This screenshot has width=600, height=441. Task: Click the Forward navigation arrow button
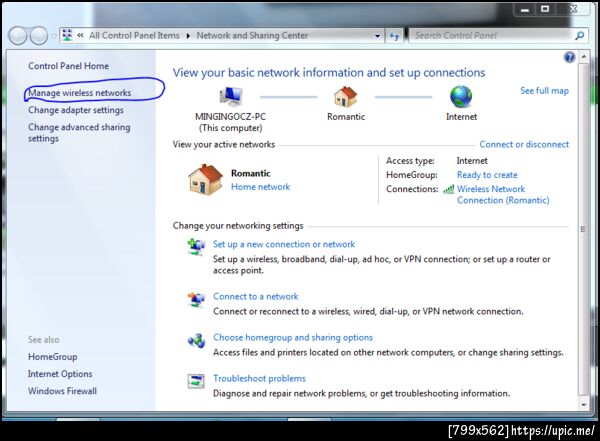pos(39,36)
